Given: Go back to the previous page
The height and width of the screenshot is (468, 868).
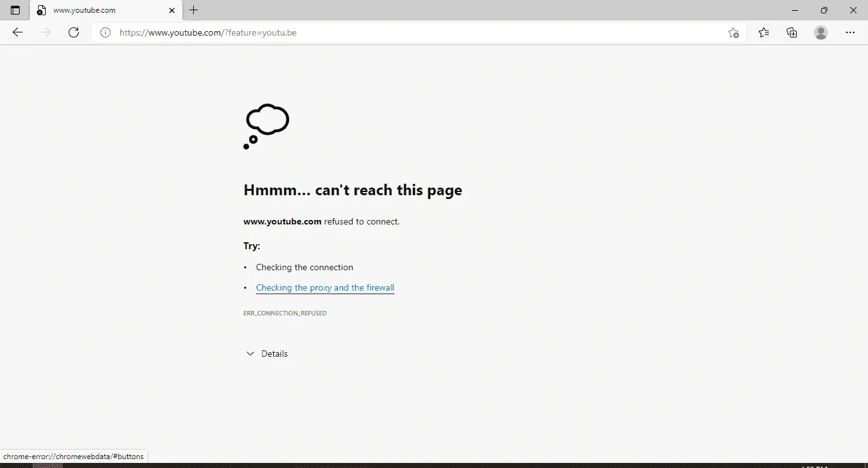Looking at the screenshot, I should point(18,32).
